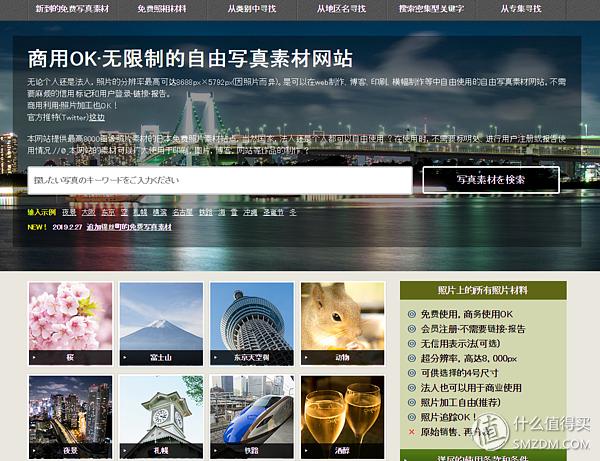This screenshot has width=600, height=461.
Task: Choose the 名古屋 example keyword
Action: coord(183,212)
